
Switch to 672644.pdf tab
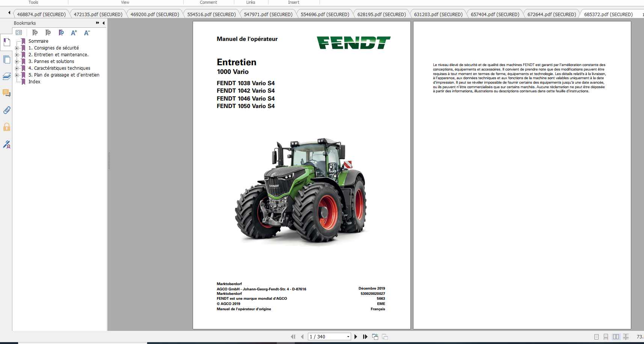point(552,14)
